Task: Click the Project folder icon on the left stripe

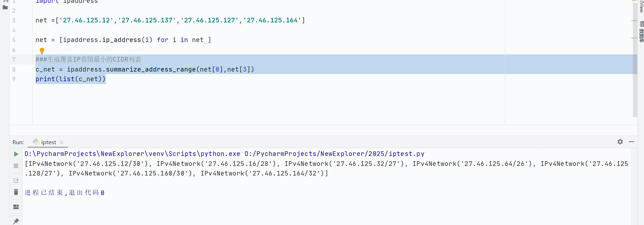Action: pos(5,7)
